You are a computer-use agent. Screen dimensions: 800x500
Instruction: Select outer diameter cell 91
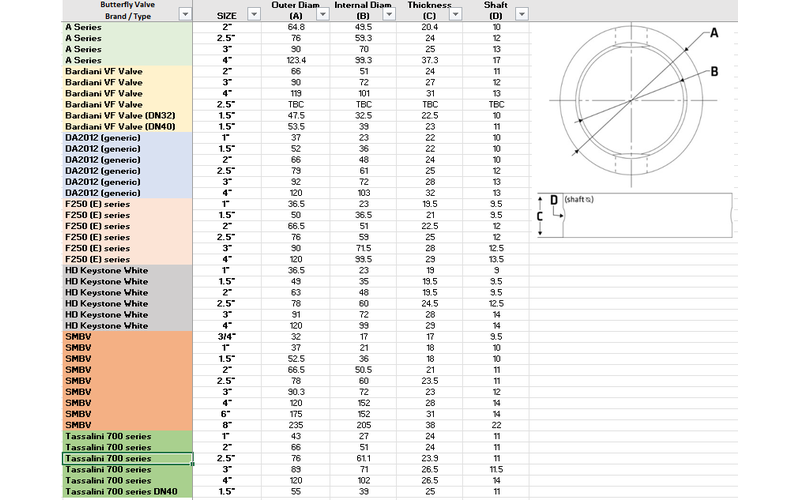tap(296, 314)
